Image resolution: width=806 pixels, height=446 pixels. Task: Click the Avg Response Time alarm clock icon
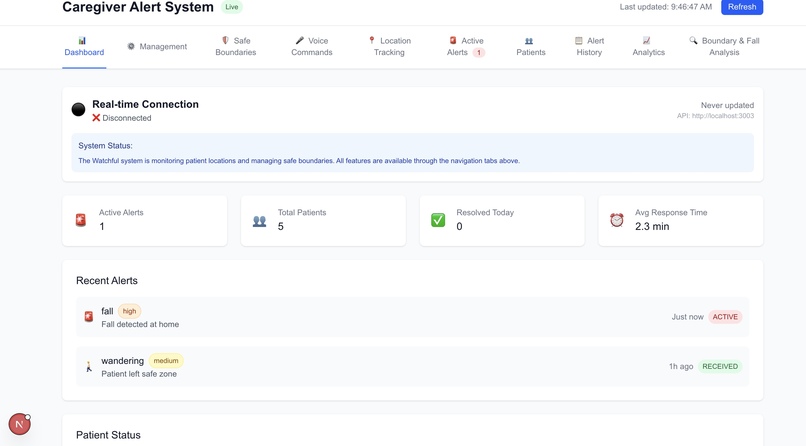tap(617, 220)
